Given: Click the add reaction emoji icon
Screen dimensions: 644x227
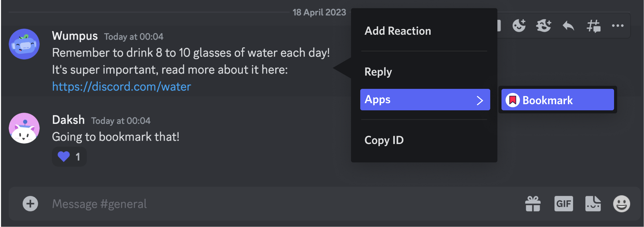Looking at the screenshot, I should coord(519,26).
